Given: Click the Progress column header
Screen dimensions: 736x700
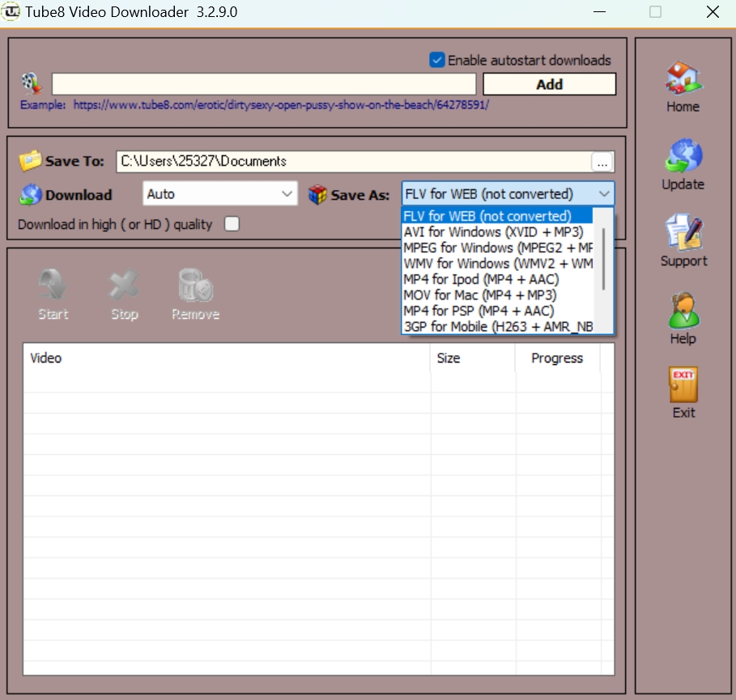Looking at the screenshot, I should click(558, 358).
